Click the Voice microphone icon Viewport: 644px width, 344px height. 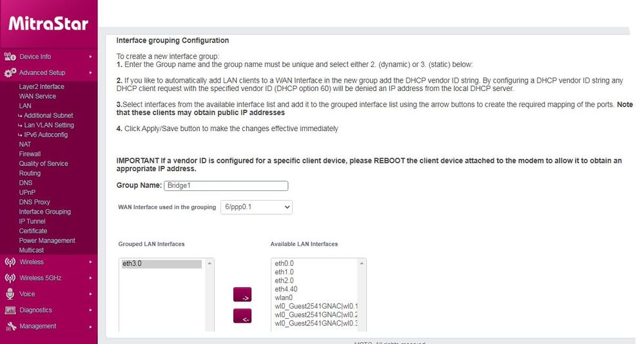click(10, 294)
